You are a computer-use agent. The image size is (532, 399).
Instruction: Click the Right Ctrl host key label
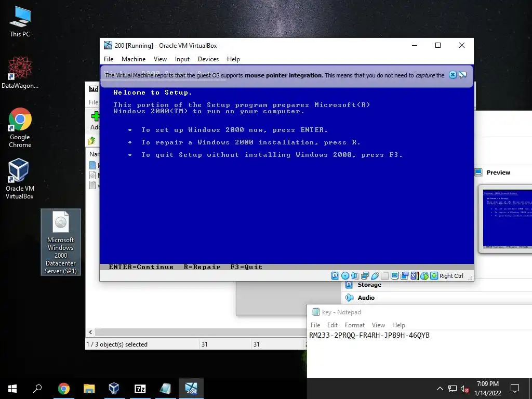tap(451, 276)
